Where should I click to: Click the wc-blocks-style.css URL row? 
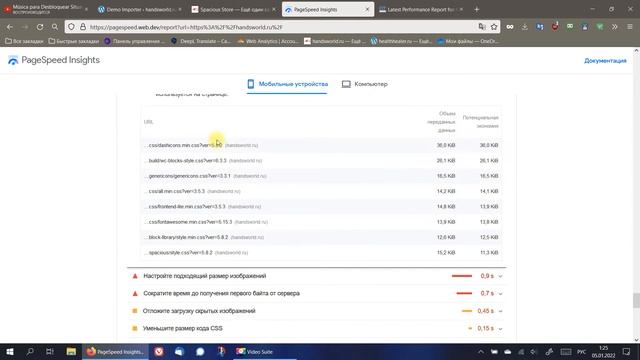pyautogui.click(x=321, y=161)
